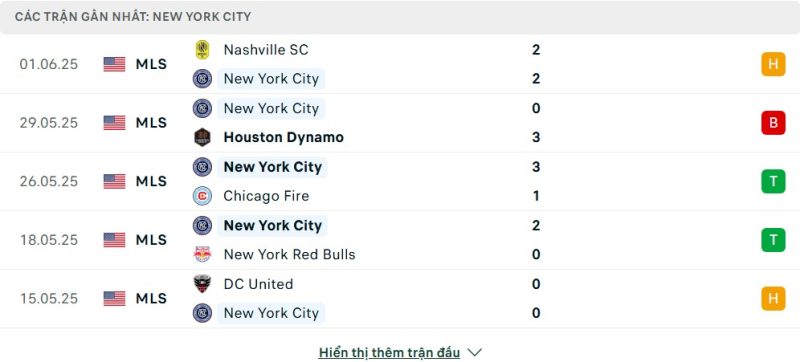
Task: Click the green T badge for Red Bulls match
Action: click(773, 240)
